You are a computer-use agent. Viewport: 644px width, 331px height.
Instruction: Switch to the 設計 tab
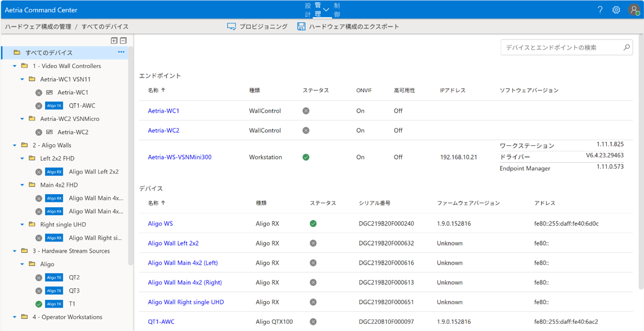coord(308,10)
